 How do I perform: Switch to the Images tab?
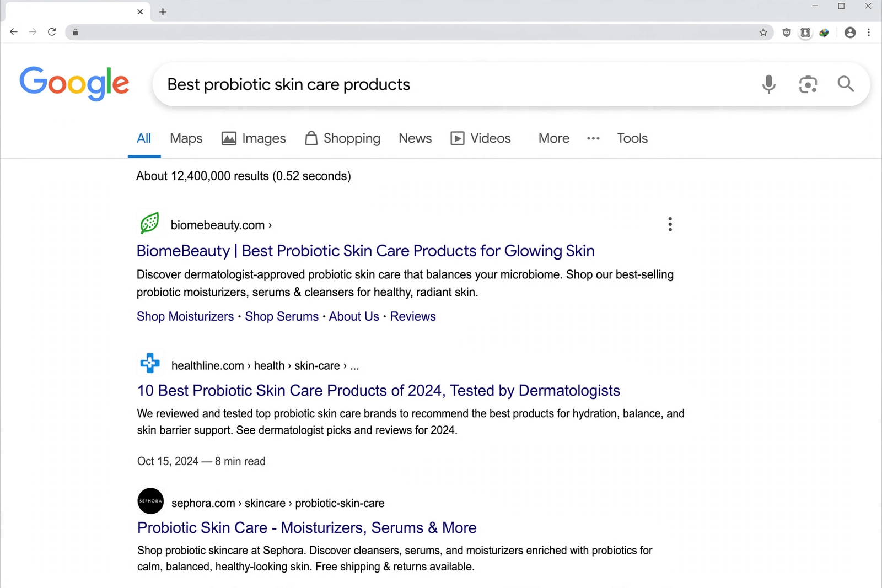[x=254, y=138]
